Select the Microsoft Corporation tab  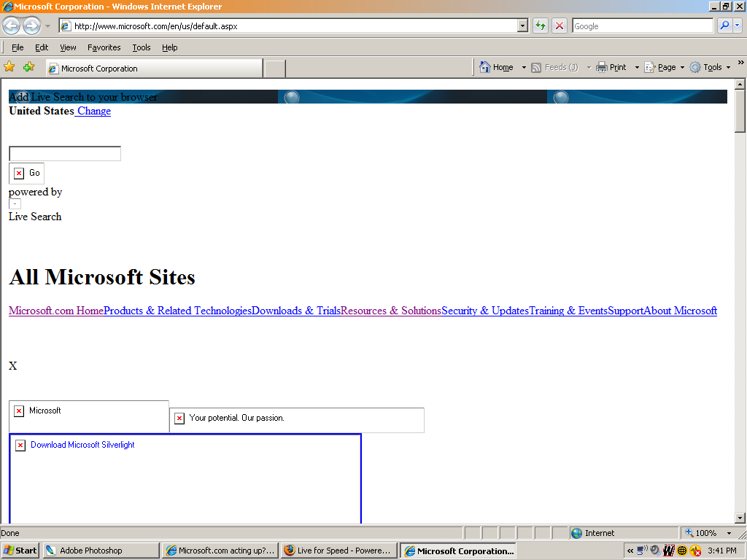click(x=155, y=69)
